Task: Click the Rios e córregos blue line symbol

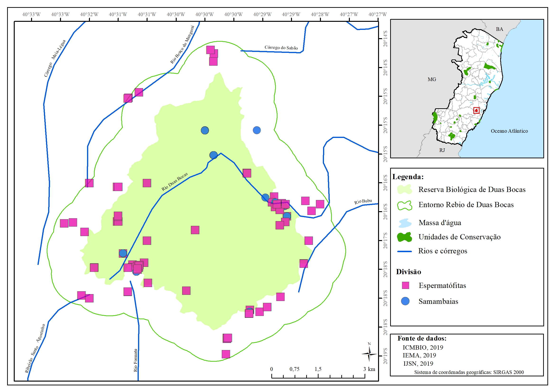Action: (404, 251)
